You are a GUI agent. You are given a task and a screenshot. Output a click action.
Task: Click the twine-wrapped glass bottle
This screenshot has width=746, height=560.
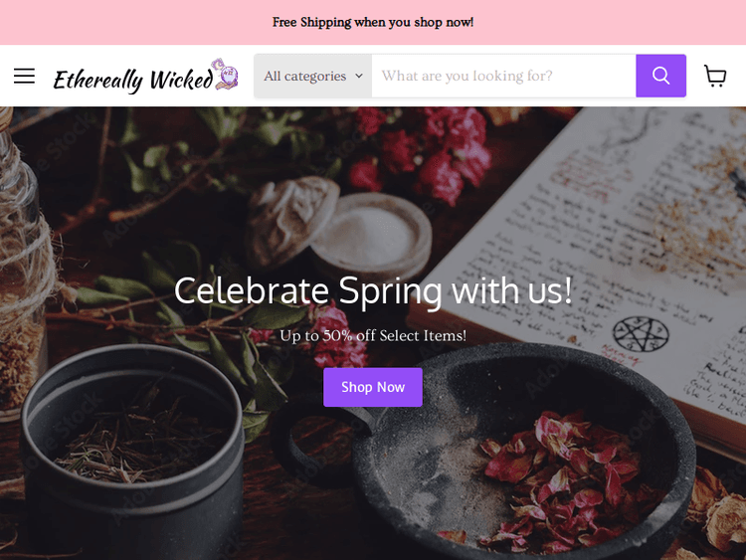[x=24, y=267]
